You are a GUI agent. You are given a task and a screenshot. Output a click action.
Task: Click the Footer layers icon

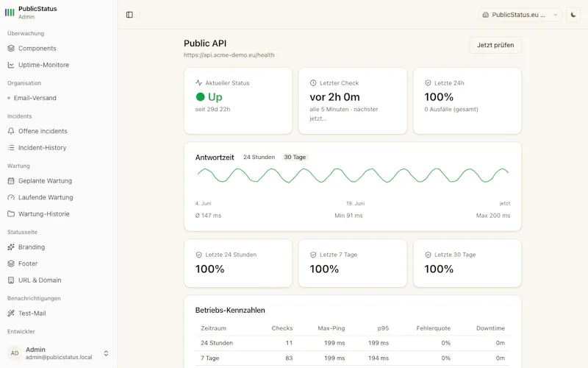[11, 263]
